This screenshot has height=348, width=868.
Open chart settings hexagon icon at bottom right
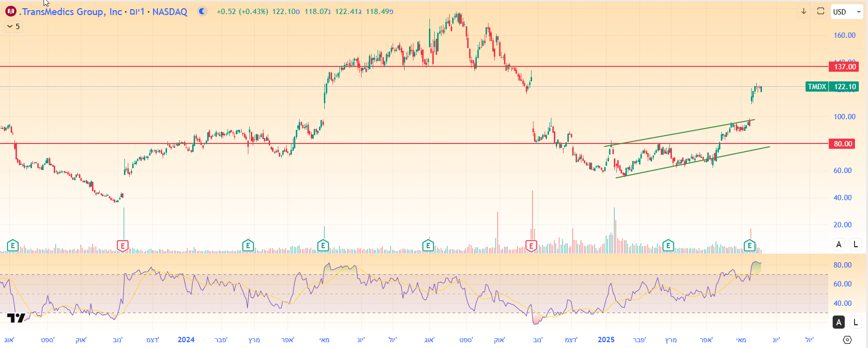point(847,340)
